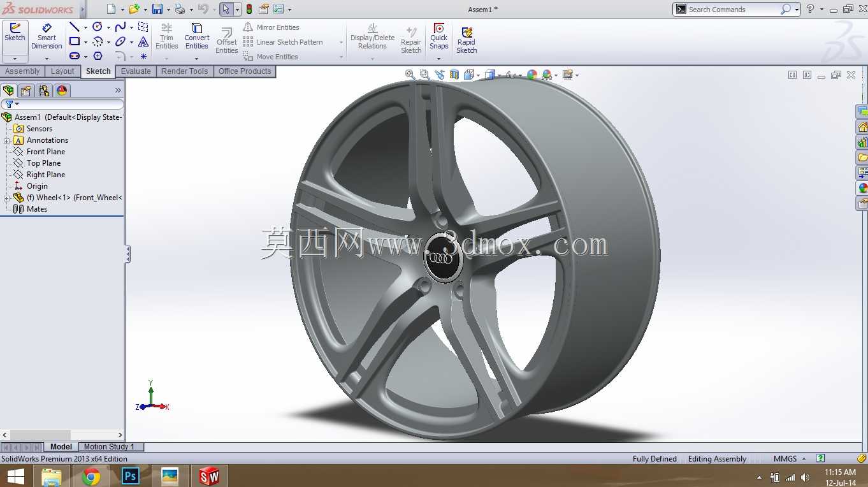Open Quick Snaps dropdown arrow

[x=439, y=59]
